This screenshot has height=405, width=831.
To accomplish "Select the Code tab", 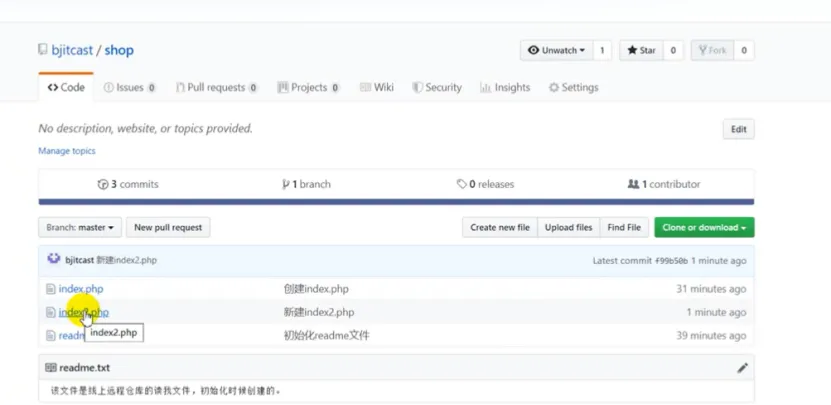I will click(x=66, y=87).
